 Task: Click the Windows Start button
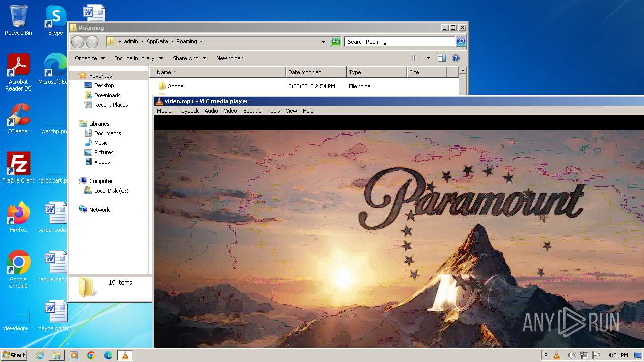pyautogui.click(x=14, y=355)
